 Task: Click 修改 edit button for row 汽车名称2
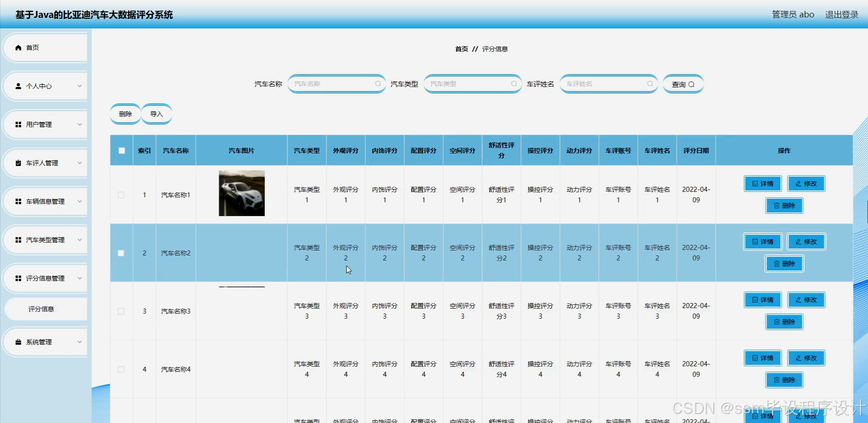806,242
